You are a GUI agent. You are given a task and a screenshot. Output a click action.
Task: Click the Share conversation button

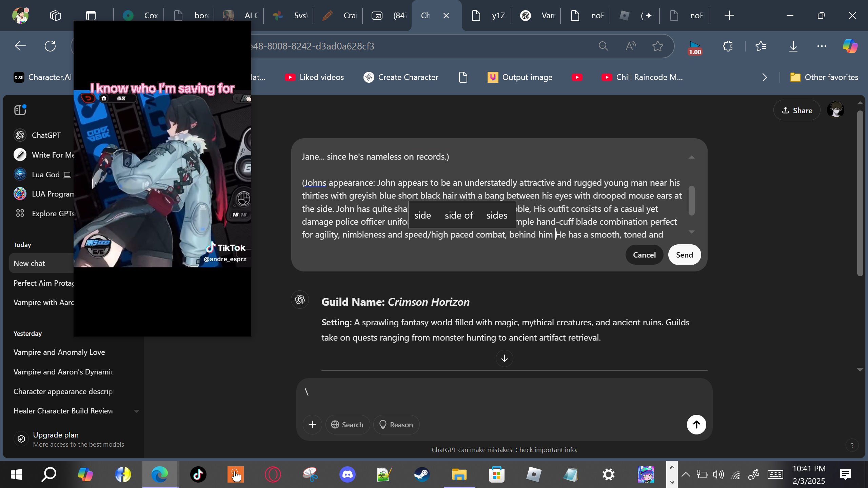(797, 110)
